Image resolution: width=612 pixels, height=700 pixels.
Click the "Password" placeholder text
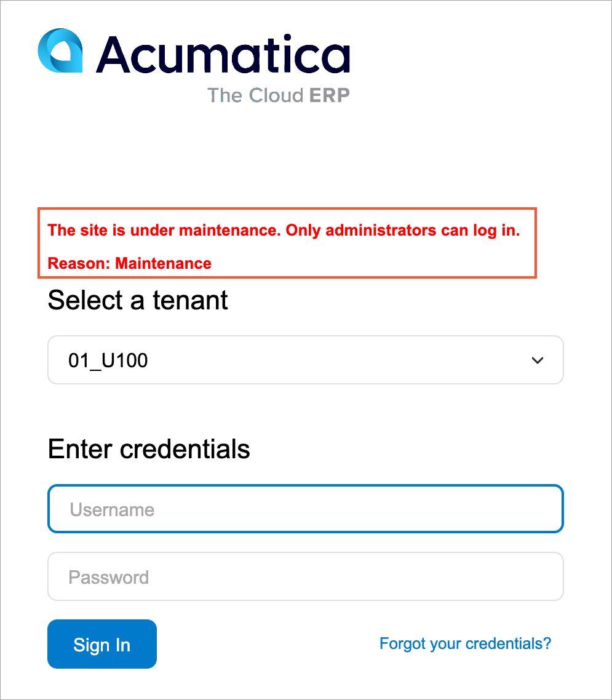[109, 578]
